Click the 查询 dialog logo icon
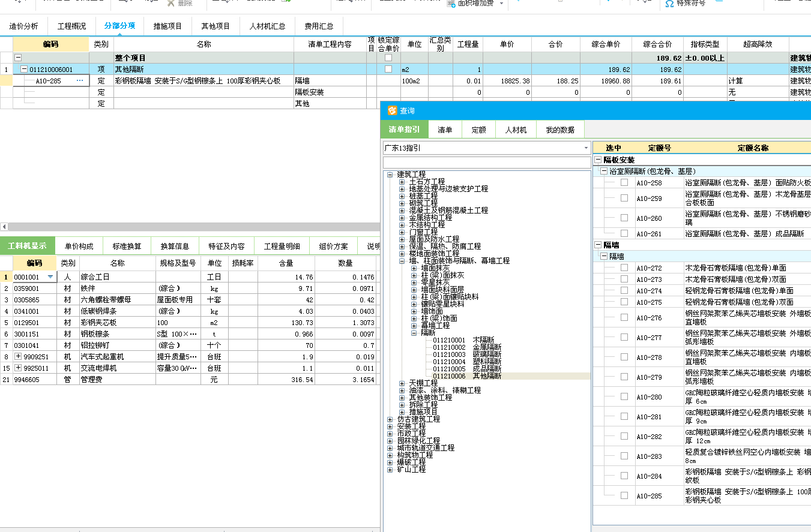Screen dimensions: 811x532 coord(392,110)
